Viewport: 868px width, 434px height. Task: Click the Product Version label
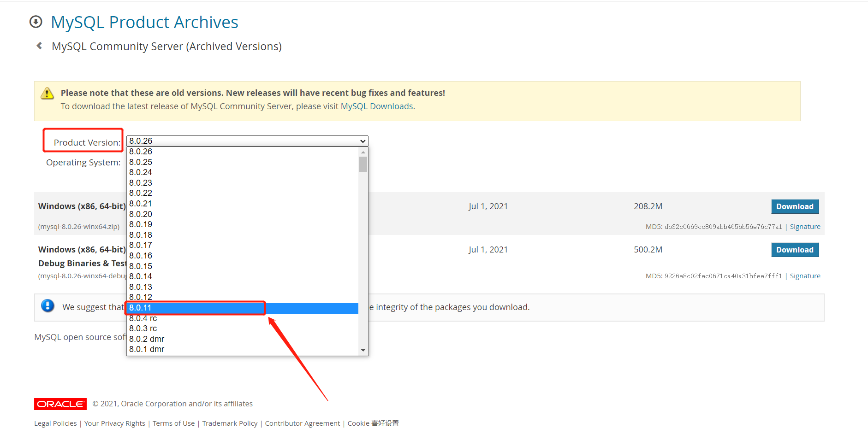point(87,143)
